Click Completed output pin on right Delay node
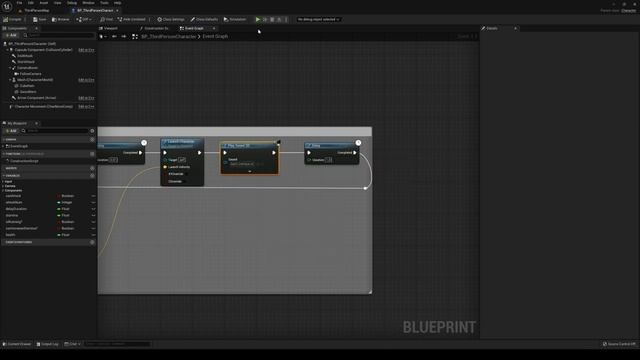Screen dimensions: 640x360 click(x=355, y=153)
